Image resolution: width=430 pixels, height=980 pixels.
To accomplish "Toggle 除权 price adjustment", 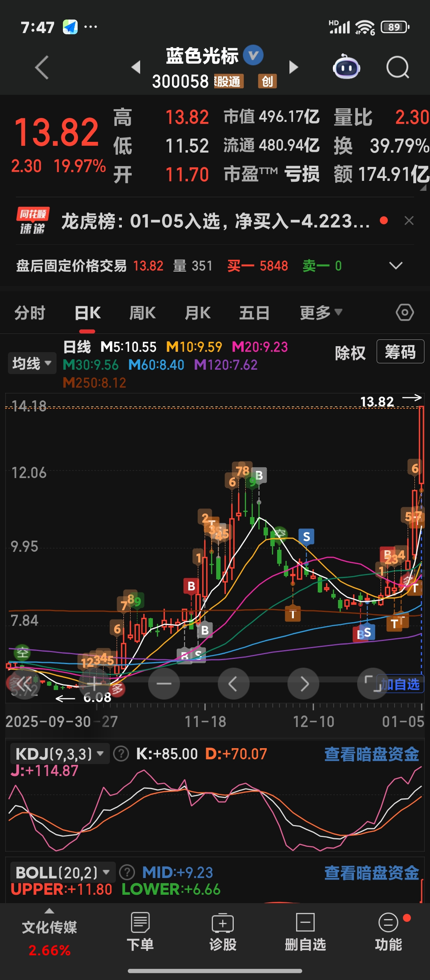I will (x=350, y=353).
